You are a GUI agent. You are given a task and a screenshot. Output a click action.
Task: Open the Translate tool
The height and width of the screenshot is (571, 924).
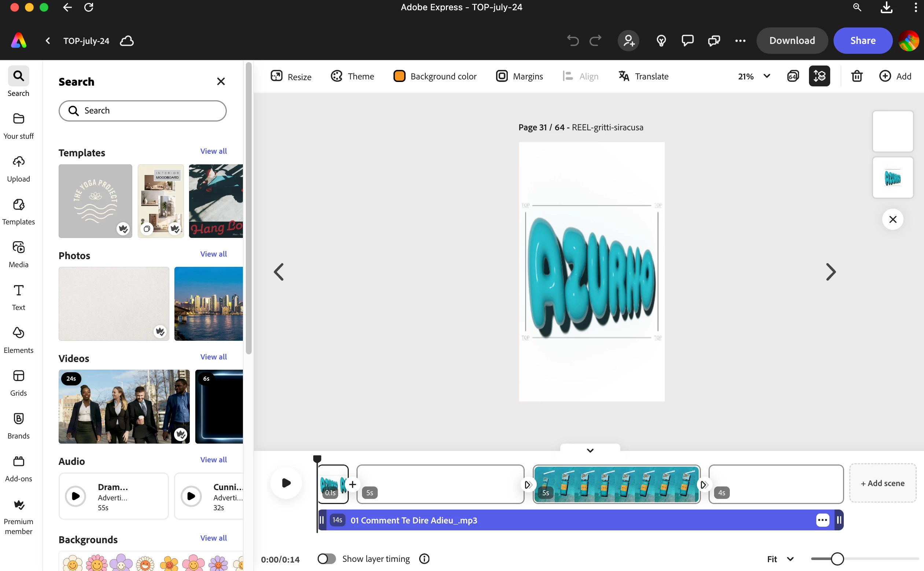(643, 76)
